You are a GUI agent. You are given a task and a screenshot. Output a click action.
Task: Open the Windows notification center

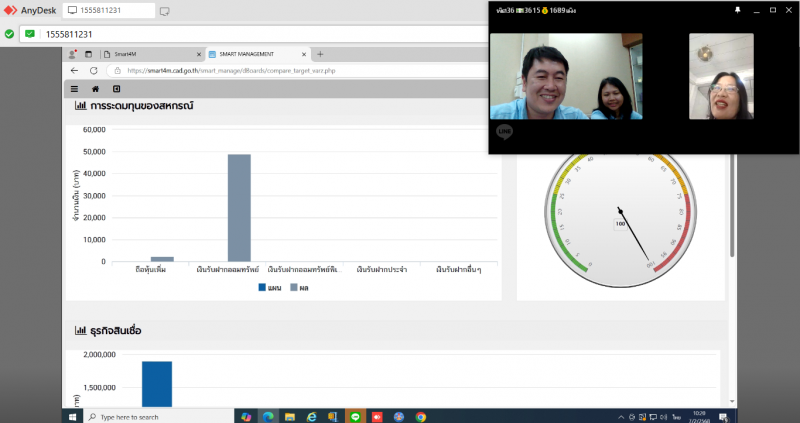tap(723, 417)
